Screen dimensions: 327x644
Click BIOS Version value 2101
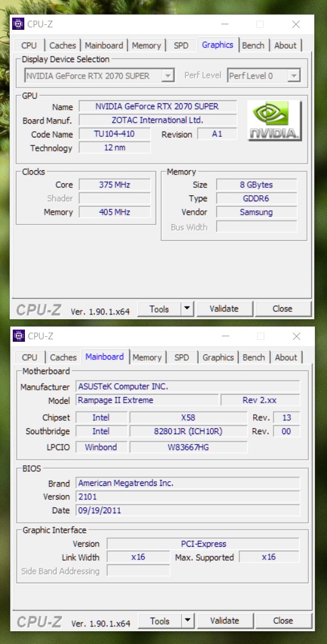(188, 497)
